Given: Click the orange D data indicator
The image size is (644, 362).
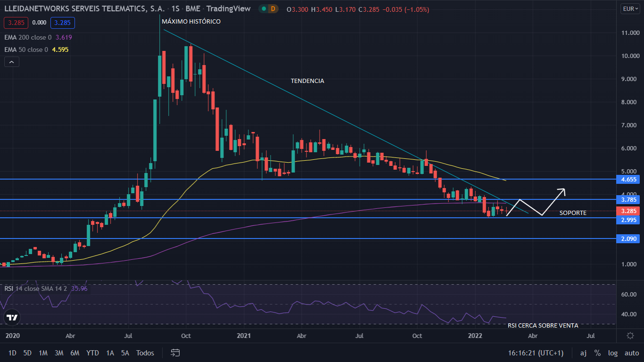Looking at the screenshot, I should (272, 8).
